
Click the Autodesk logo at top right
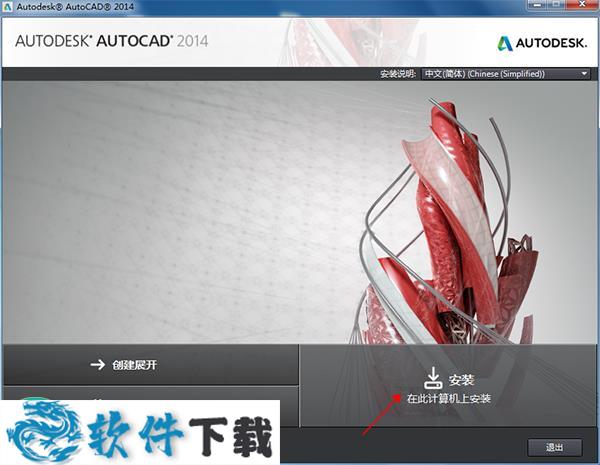pos(542,43)
